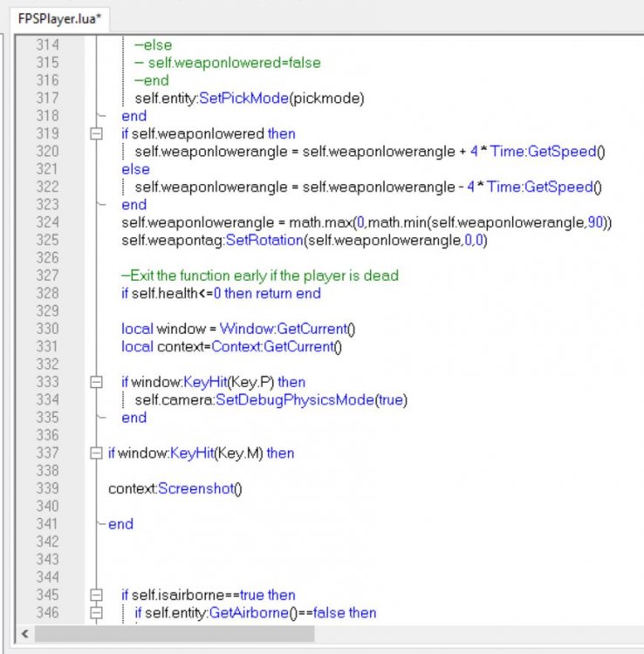Click value '90' on line 324
Viewport: 644px width, 654px height.
tap(595, 222)
